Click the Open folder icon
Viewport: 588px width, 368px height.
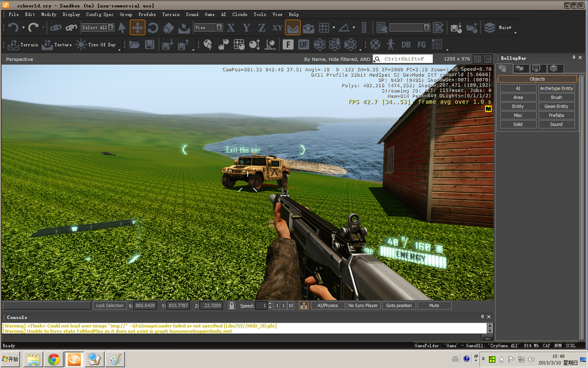(134, 45)
